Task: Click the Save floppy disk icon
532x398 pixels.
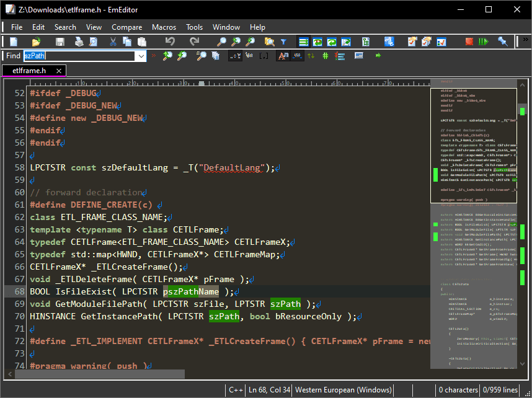Action: pyautogui.click(x=60, y=42)
